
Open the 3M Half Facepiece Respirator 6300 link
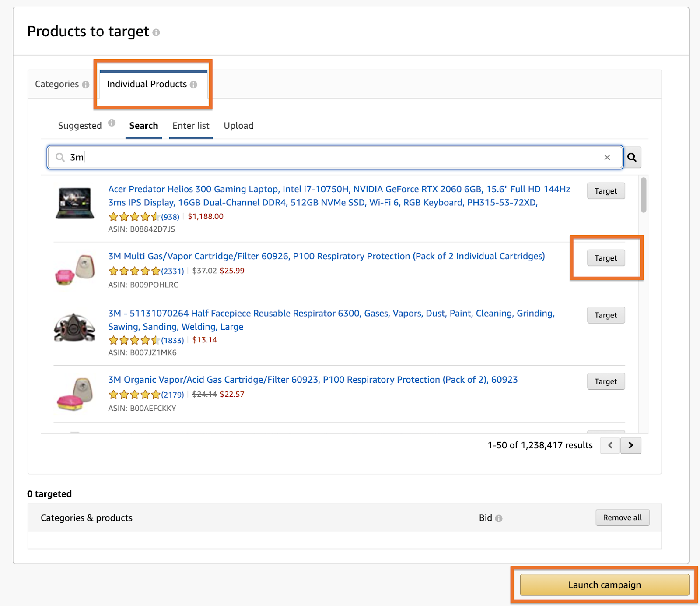pyautogui.click(x=331, y=320)
